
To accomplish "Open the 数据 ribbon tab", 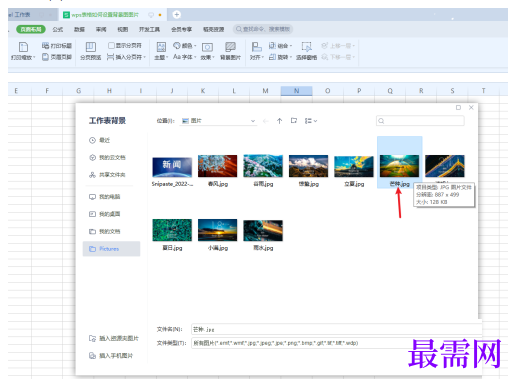I will tap(79, 29).
